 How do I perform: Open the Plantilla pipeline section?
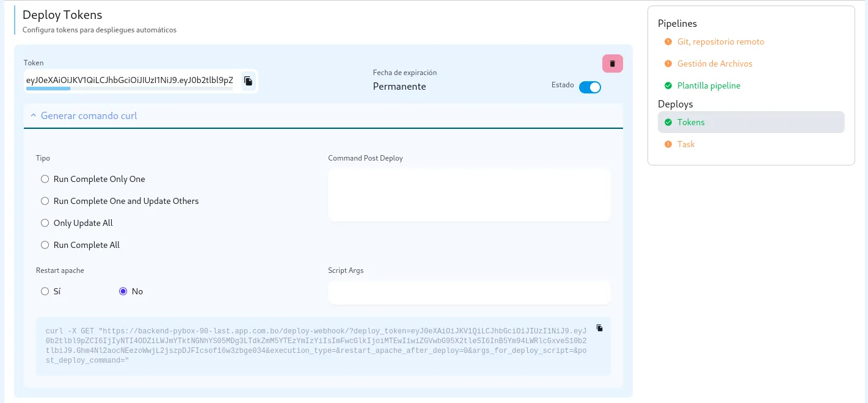pos(709,85)
